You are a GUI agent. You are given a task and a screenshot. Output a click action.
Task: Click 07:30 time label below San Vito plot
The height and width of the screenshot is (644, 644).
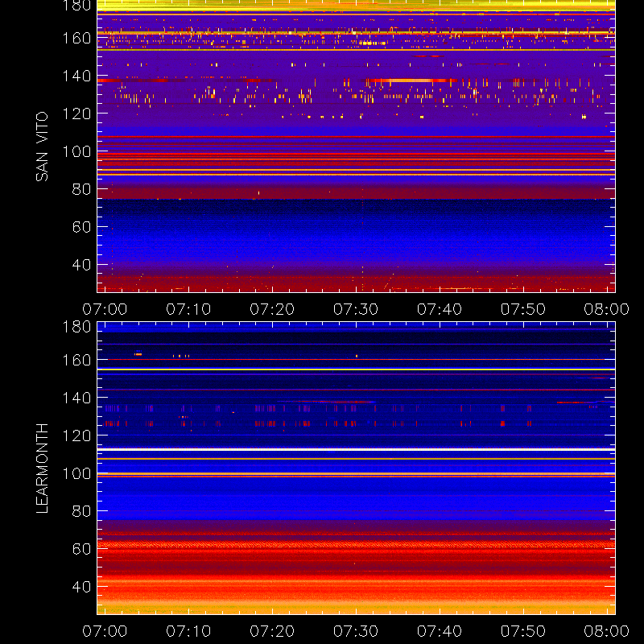(x=356, y=309)
